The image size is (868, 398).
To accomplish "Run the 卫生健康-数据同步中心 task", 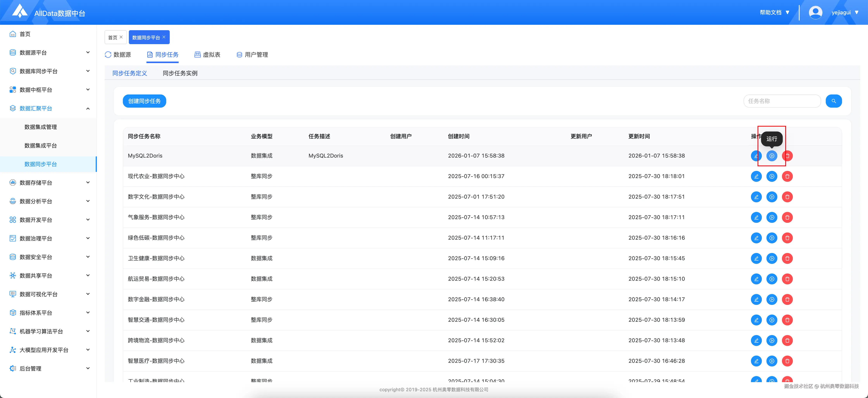I will (x=772, y=258).
